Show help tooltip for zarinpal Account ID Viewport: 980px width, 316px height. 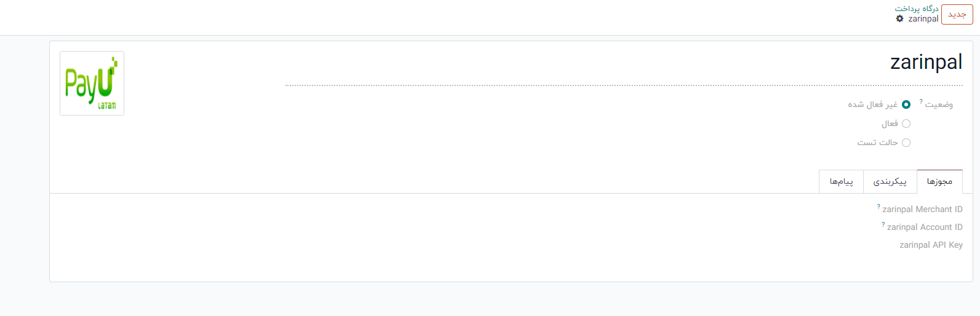coord(883,224)
